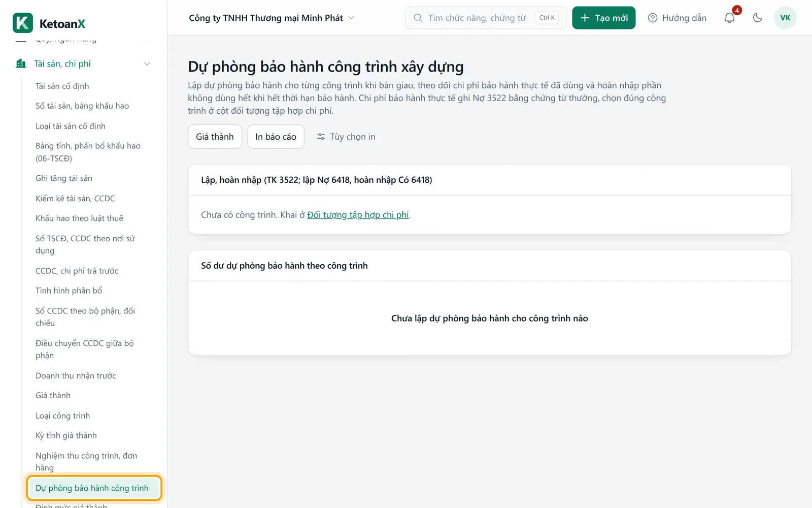Open Tài sản cố định menu item
The width and height of the screenshot is (812, 508).
pos(62,86)
